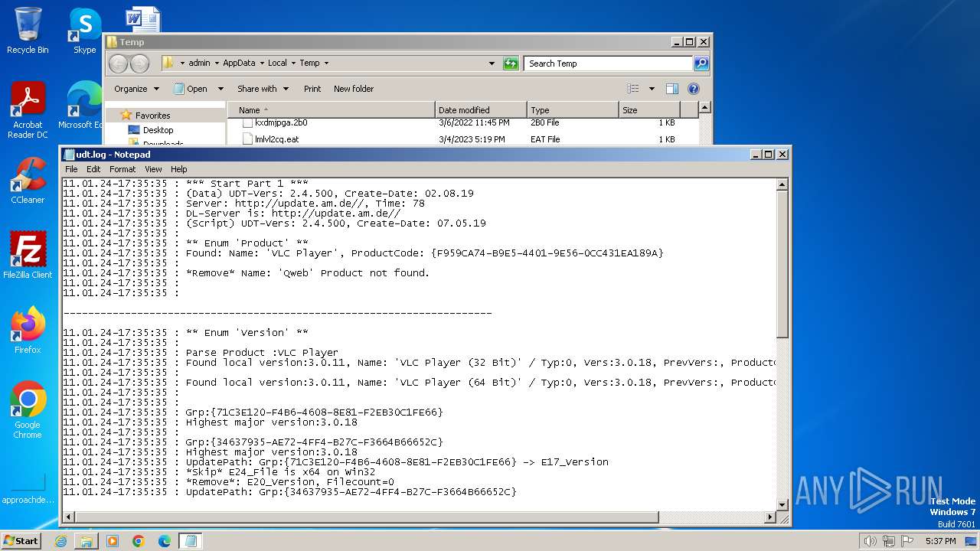The image size is (980, 551).
Task: Open the Share with dropdown
Action: [263, 89]
